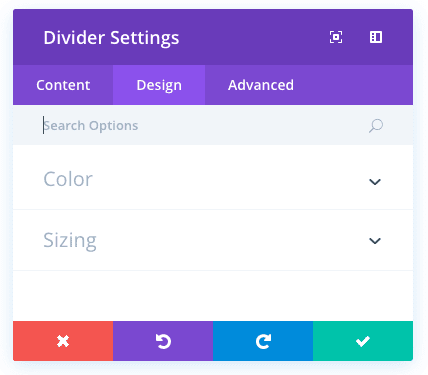This screenshot has height=375, width=428.
Task: Click empty tab bar space after Advanced
Action: pyautogui.click(x=365, y=85)
